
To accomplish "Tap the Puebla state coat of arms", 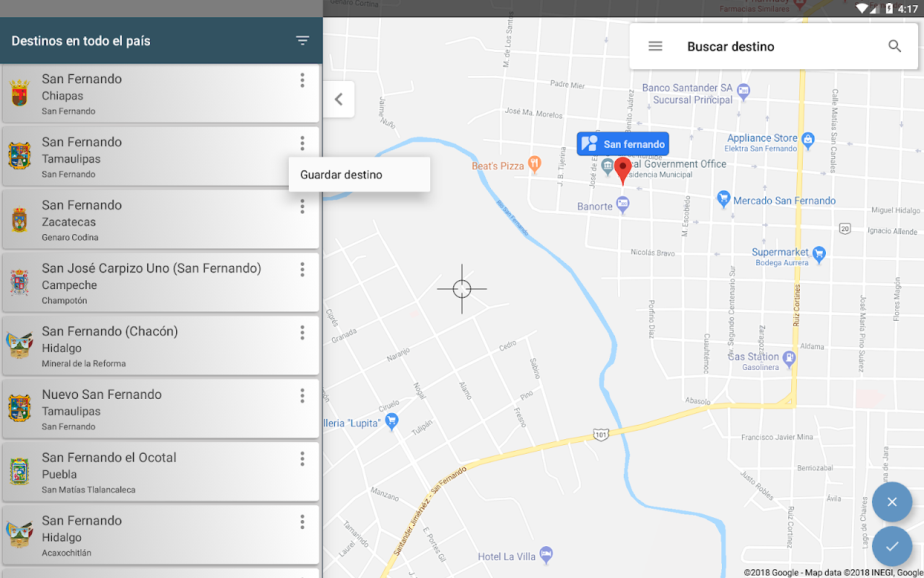I will click(19, 472).
